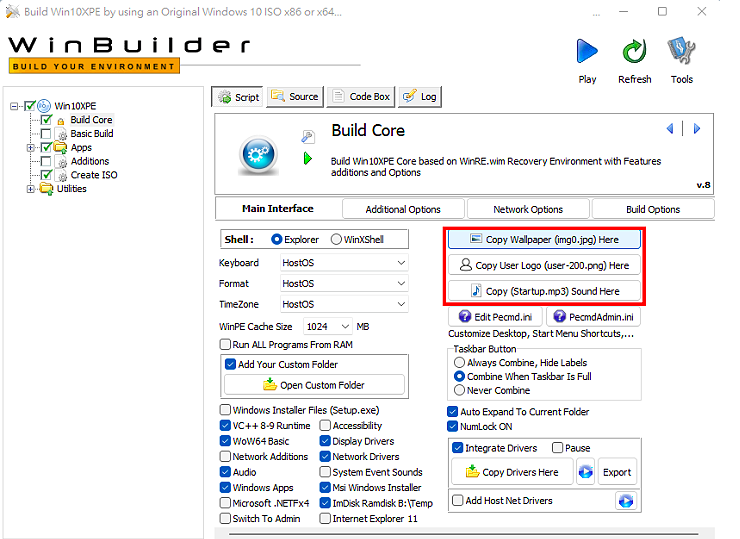Click Copy User Logo (user-200.png) Here
This screenshot has height=539, width=740.
coord(544,265)
